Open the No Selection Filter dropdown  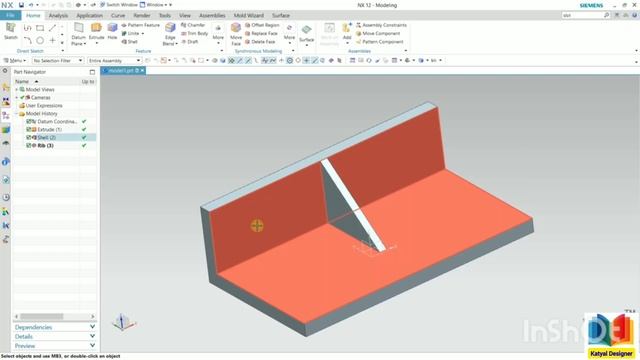[x=58, y=60]
